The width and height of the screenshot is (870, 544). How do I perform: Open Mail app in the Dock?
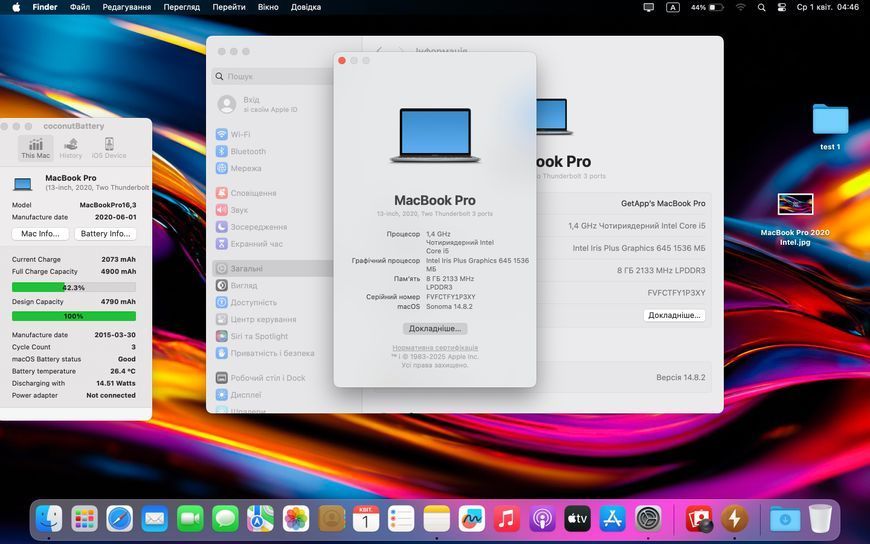tap(155, 519)
